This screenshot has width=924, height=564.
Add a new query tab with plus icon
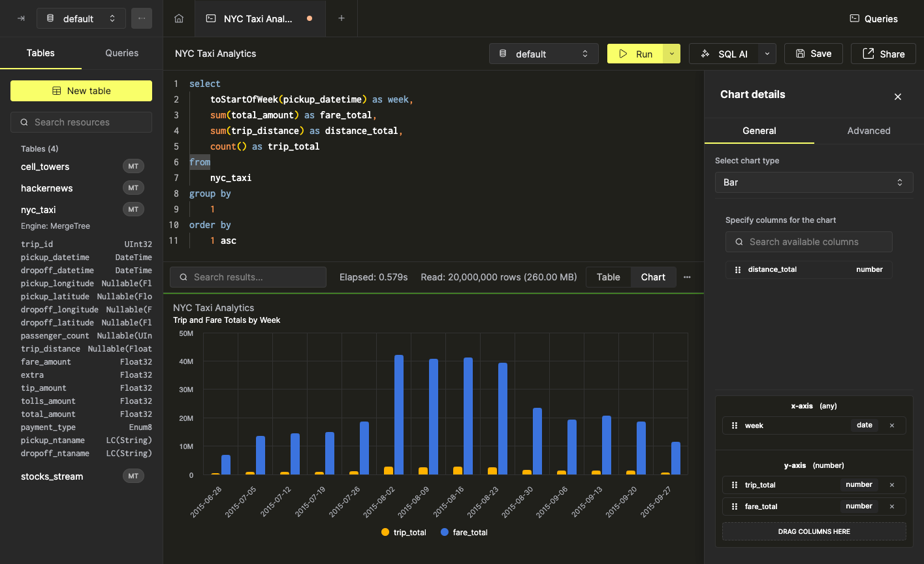[x=342, y=18]
